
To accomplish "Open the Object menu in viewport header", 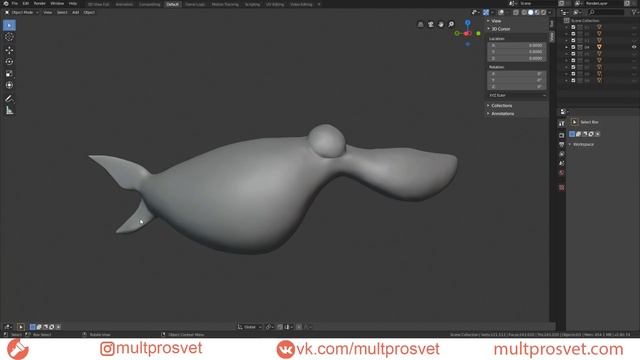I will [89, 13].
